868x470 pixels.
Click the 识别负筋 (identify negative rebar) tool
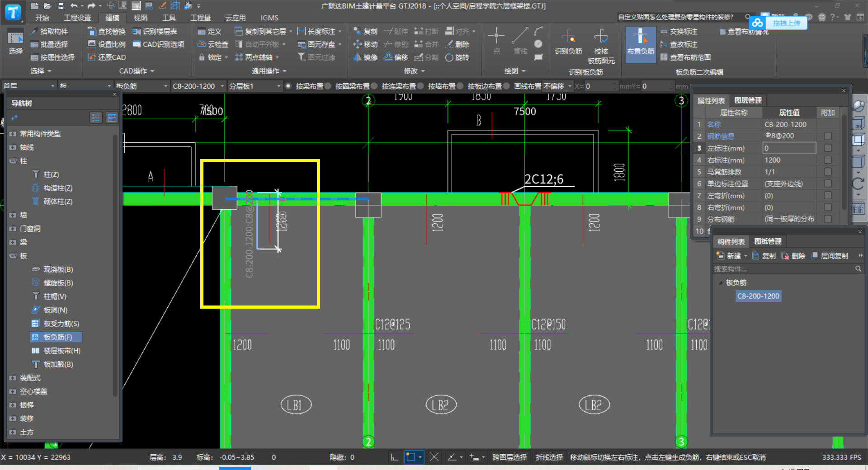[x=568, y=42]
